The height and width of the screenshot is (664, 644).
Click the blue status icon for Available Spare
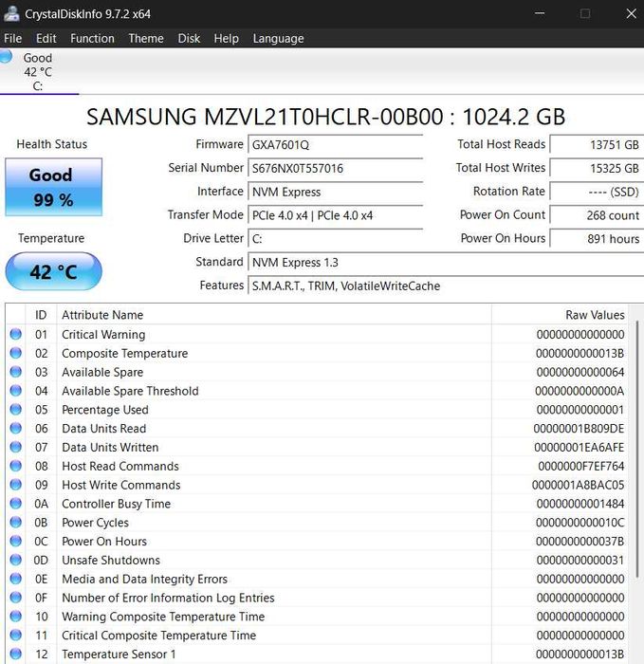(x=16, y=372)
